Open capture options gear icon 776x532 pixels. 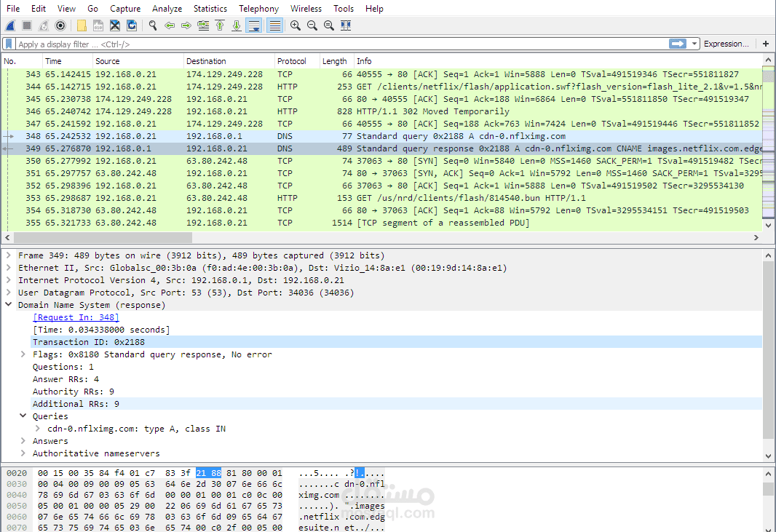tap(60, 25)
